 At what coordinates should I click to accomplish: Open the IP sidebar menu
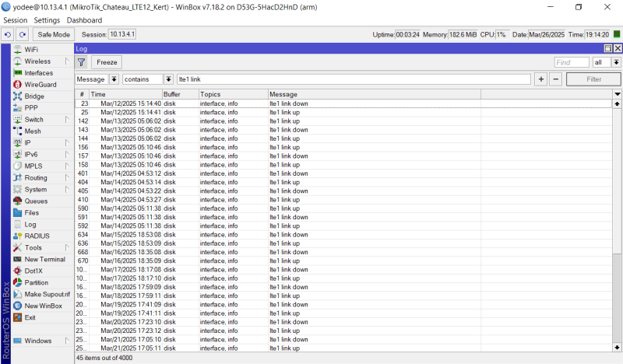(27, 143)
